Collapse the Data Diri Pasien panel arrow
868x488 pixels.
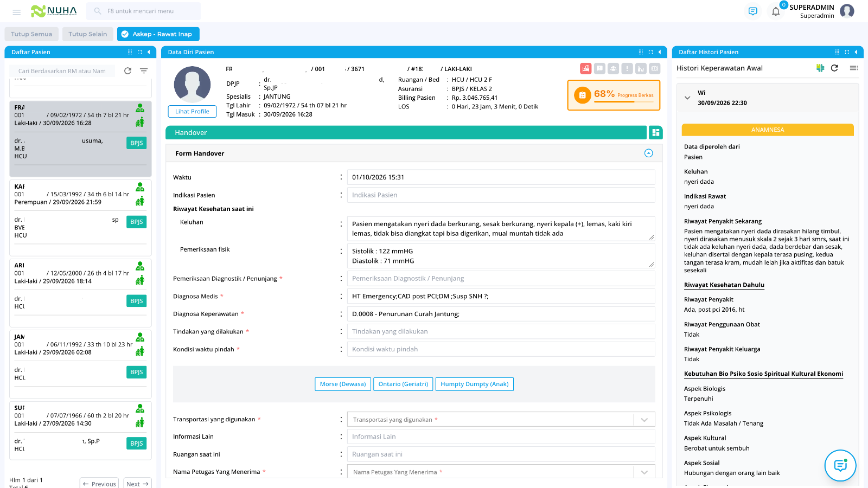(660, 52)
